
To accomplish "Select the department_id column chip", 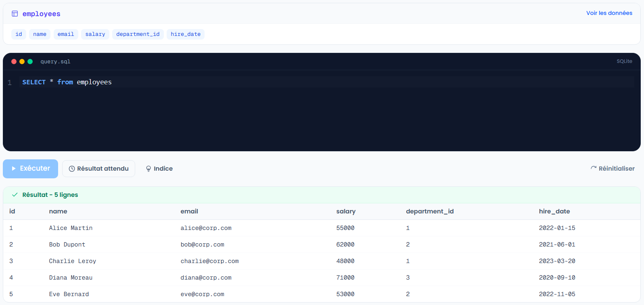I will (138, 34).
